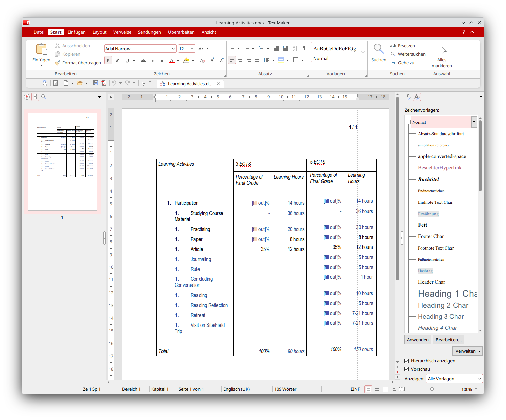
Task: Open the font size 12 dropdown
Action: [x=192, y=49]
